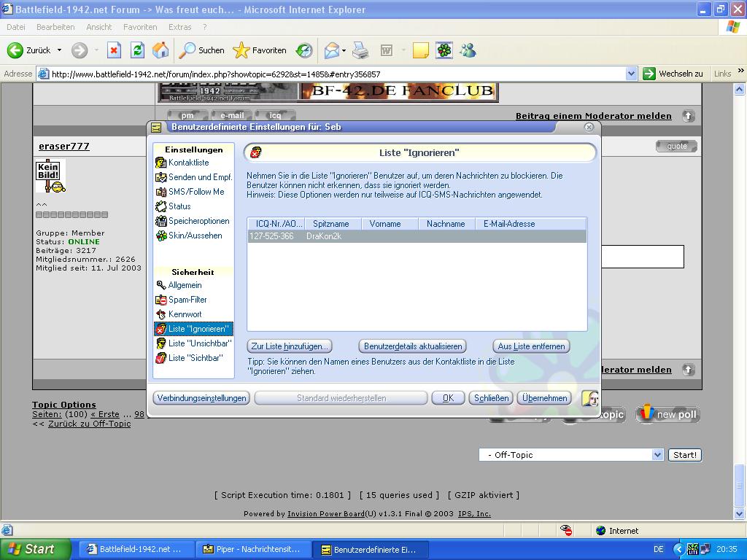
Task: Sort by the Nachname column header
Action: coord(447,224)
